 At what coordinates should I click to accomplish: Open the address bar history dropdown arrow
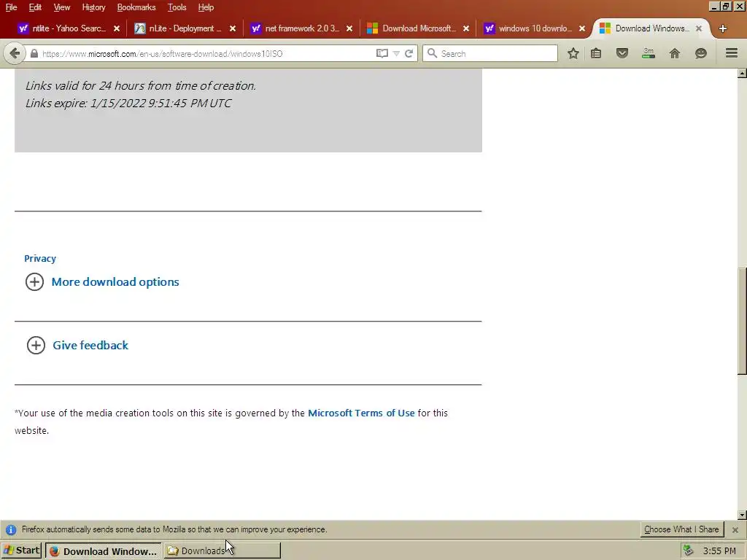tap(396, 54)
